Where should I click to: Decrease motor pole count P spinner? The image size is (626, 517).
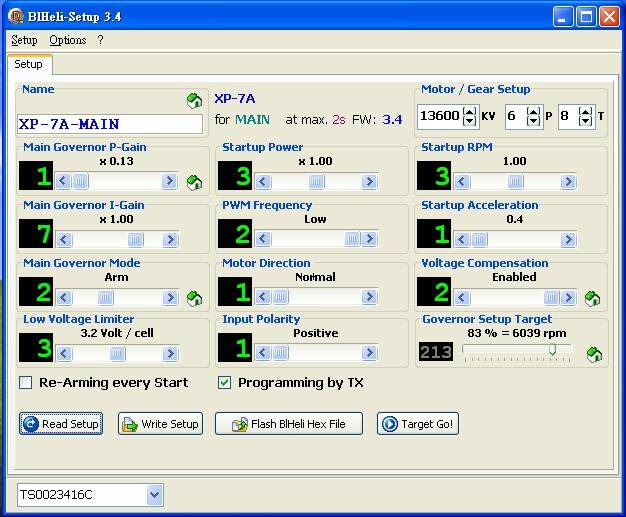tap(533, 121)
